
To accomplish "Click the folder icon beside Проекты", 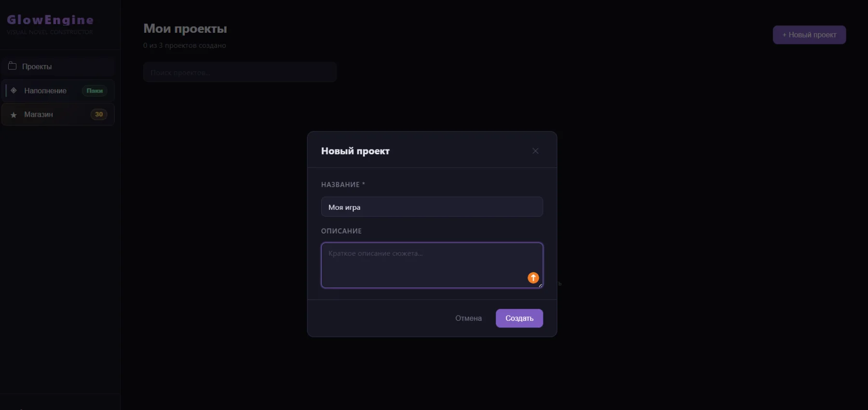I will (x=13, y=66).
